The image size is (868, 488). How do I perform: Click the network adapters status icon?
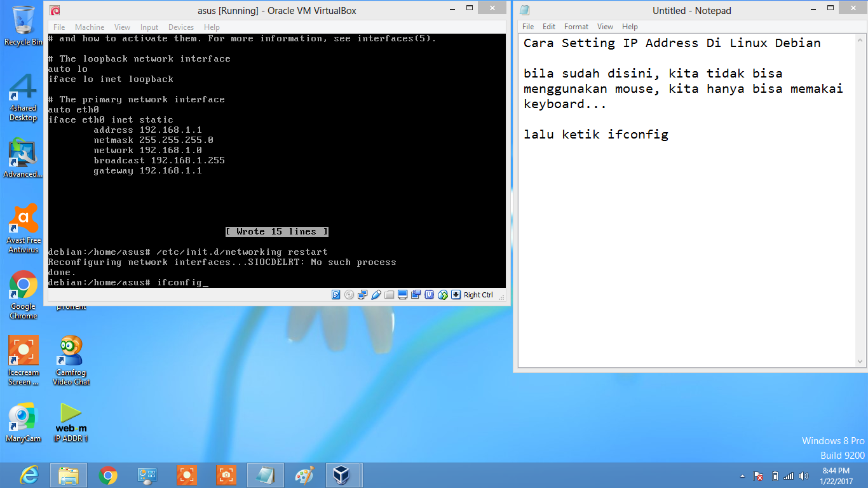coord(363,294)
